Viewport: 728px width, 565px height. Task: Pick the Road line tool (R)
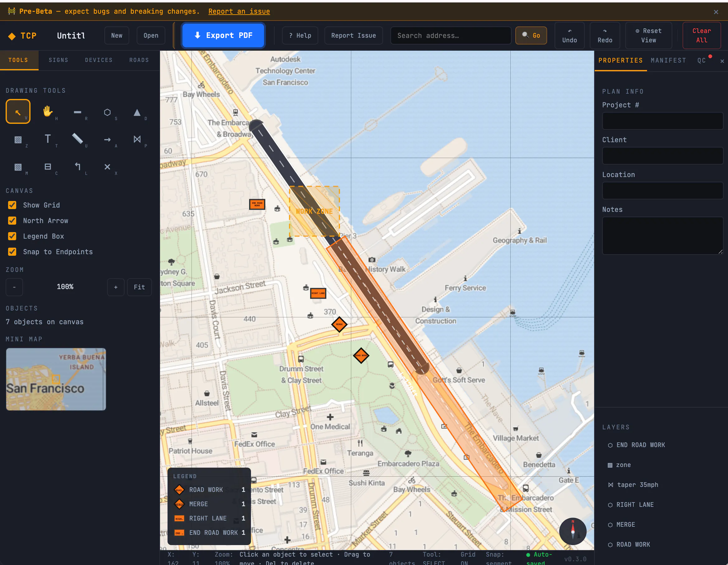[x=77, y=112]
